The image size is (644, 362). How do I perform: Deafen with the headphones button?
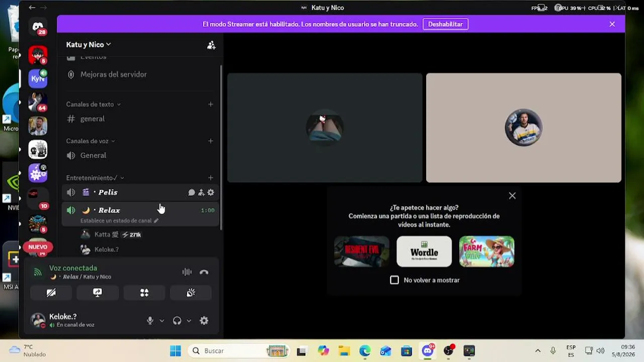[x=177, y=320]
